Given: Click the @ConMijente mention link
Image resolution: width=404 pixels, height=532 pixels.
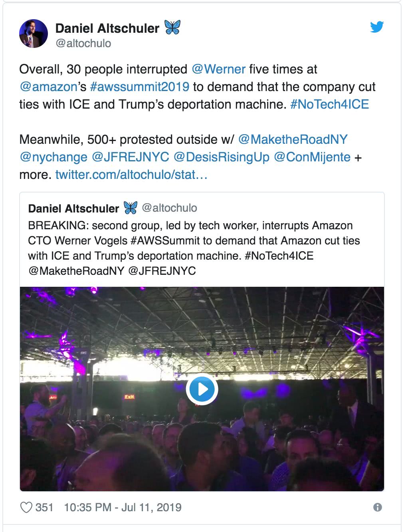Looking at the screenshot, I should click(x=312, y=157).
